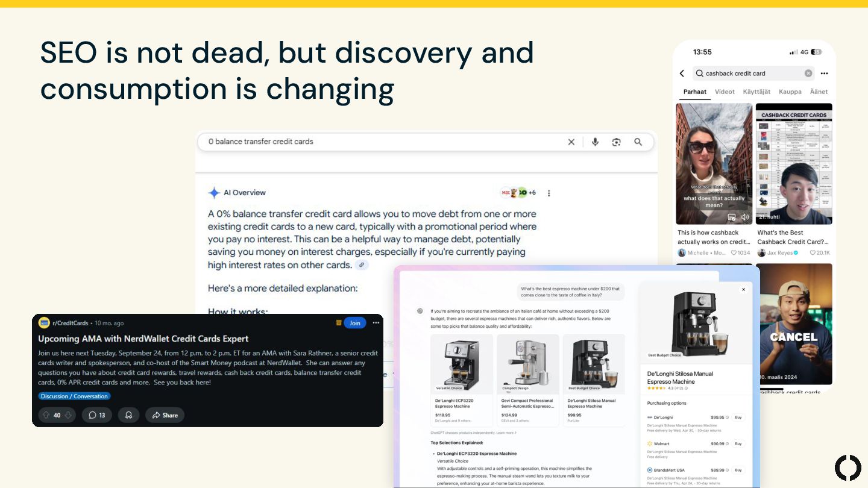Share the Reddit AMA post

[x=165, y=415]
